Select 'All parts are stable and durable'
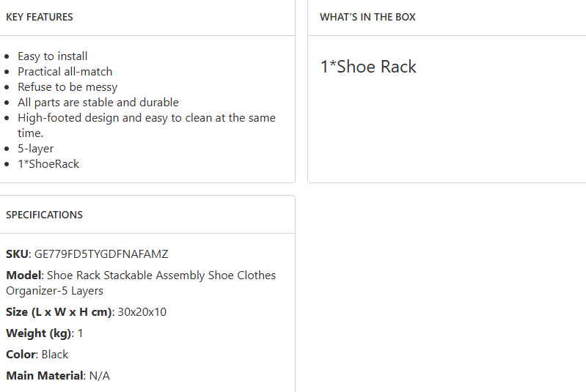The image size is (586, 392). [98, 103]
